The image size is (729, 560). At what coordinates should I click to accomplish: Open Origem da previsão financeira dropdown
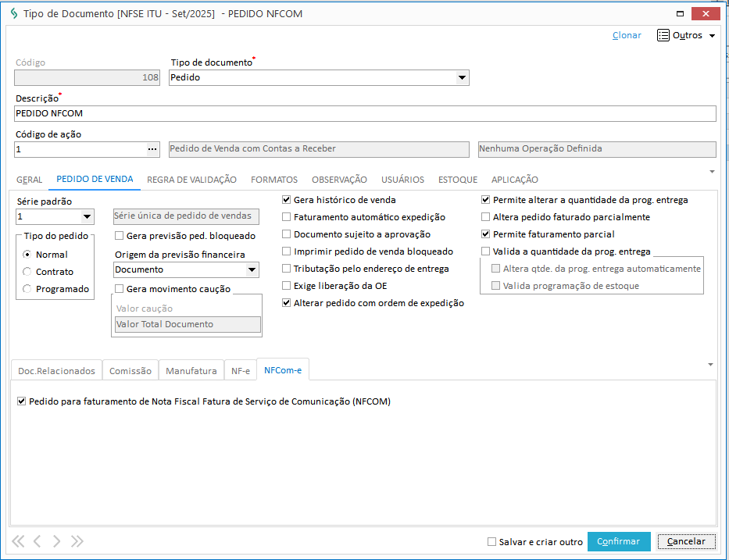pyautogui.click(x=252, y=269)
